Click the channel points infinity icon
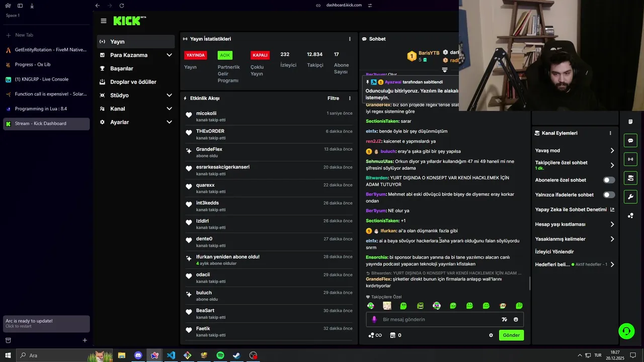The image size is (644, 362). coord(375,335)
